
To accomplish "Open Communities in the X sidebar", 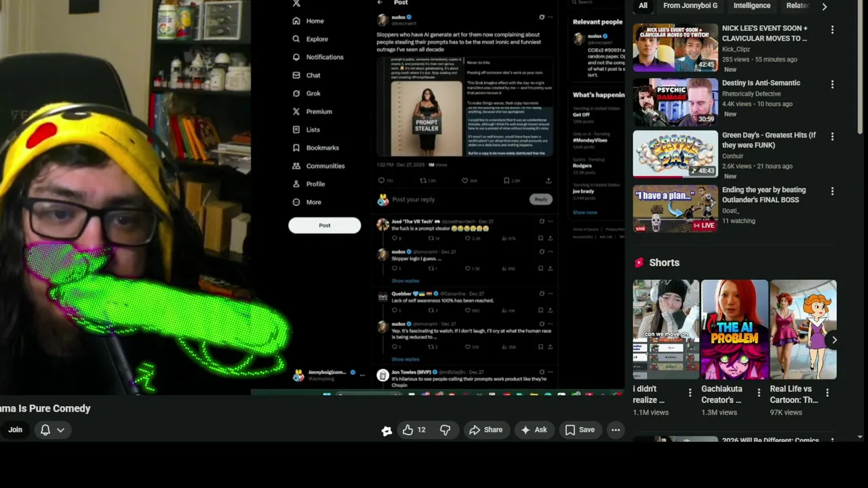I will [318, 166].
